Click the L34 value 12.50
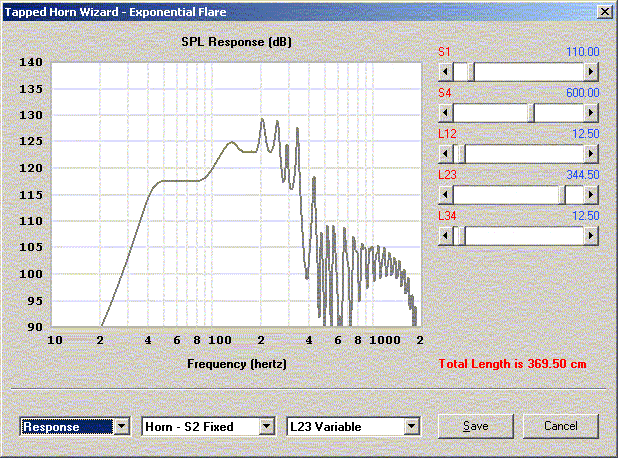The width and height of the screenshot is (618, 458). pos(586,216)
